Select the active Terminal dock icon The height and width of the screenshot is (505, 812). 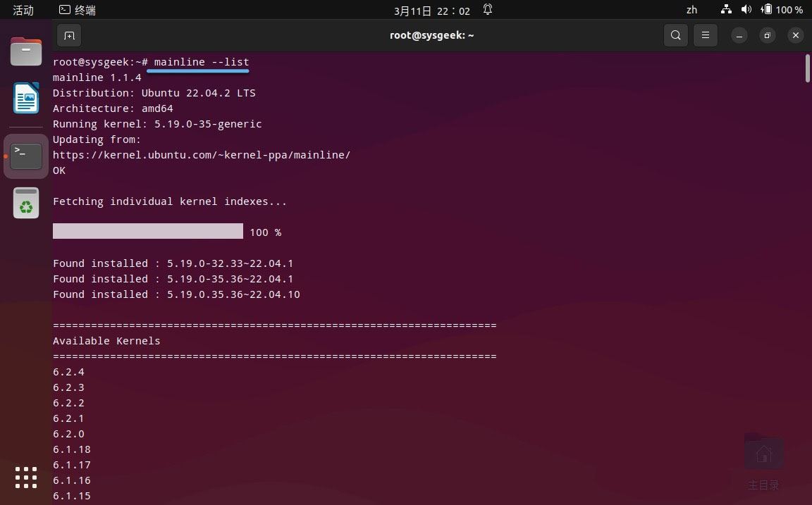pyautogui.click(x=26, y=156)
